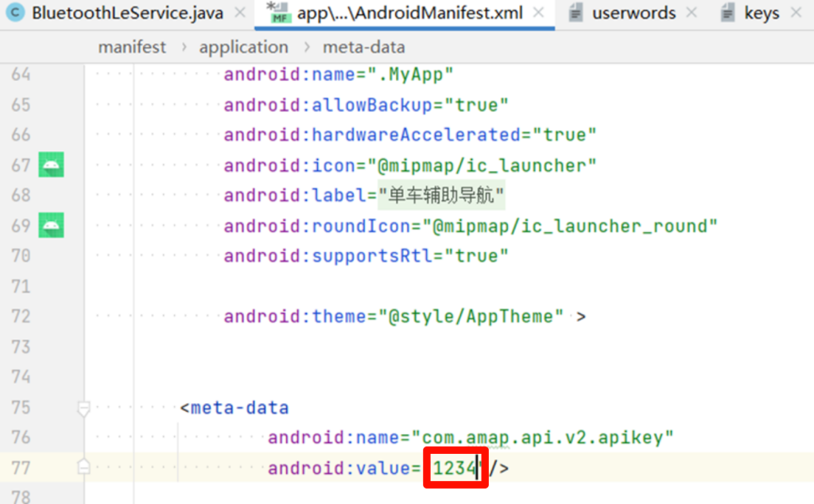Click the keys tab file icon
Image resolution: width=814 pixels, height=504 pixels.
click(727, 14)
